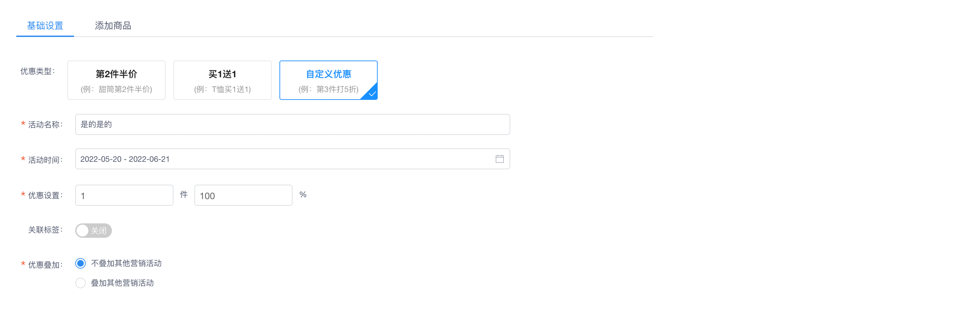
Task: Click the percent input showing 100
Action: pos(243,195)
